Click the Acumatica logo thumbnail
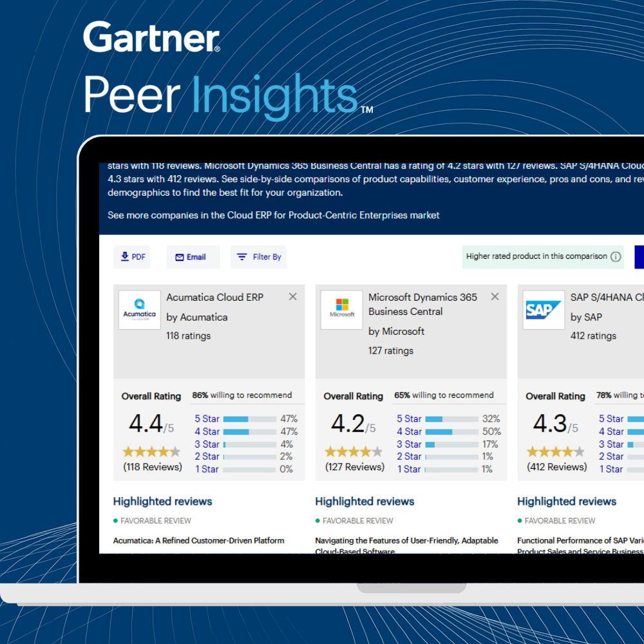 tap(140, 310)
